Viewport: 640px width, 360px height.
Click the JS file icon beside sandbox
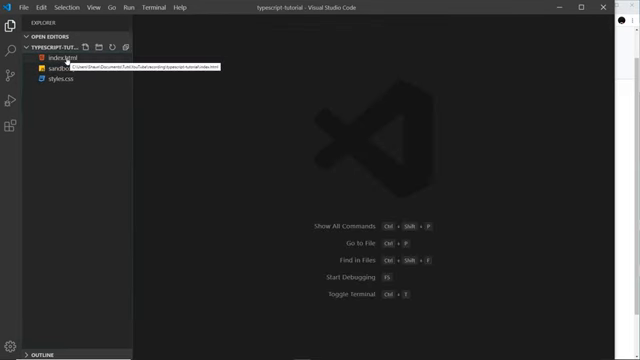tap(42, 68)
